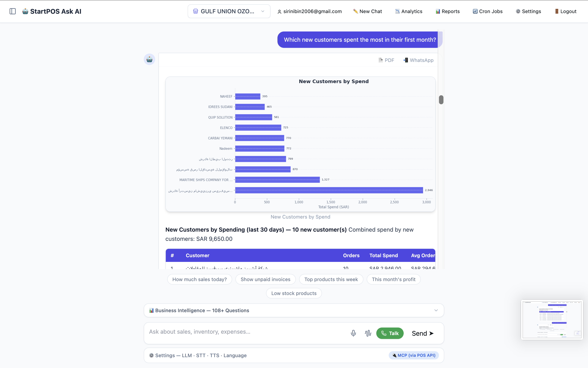The image size is (588, 368).
Task: Click the CARBAI YEMANI chart label
Action: pos(220,138)
